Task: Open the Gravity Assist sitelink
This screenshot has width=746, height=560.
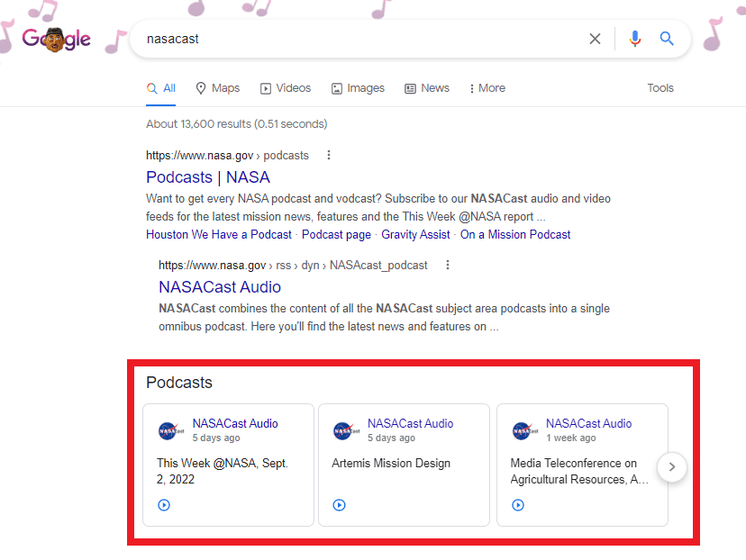Action: (415, 233)
